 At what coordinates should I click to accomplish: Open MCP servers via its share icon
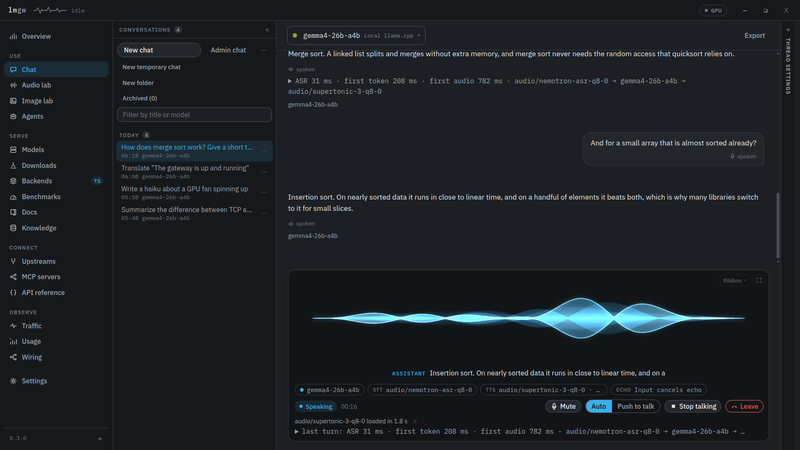pyautogui.click(x=13, y=277)
